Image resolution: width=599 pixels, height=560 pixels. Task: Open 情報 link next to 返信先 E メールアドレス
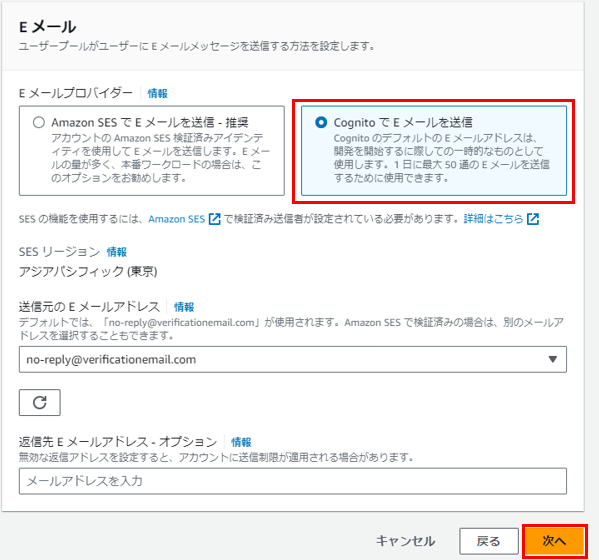pyautogui.click(x=241, y=442)
